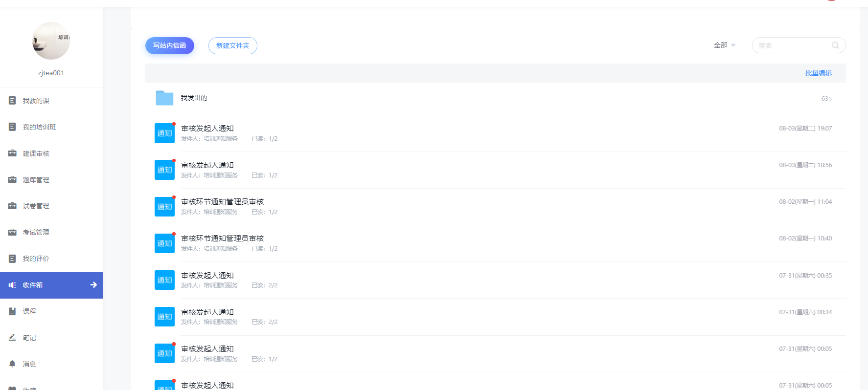
Task: Click the timestamp 08-03(星期二) 19:07
Action: pos(805,129)
